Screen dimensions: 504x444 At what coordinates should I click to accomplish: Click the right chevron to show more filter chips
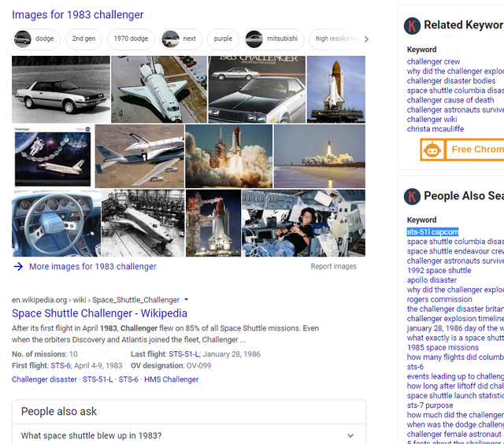click(366, 39)
